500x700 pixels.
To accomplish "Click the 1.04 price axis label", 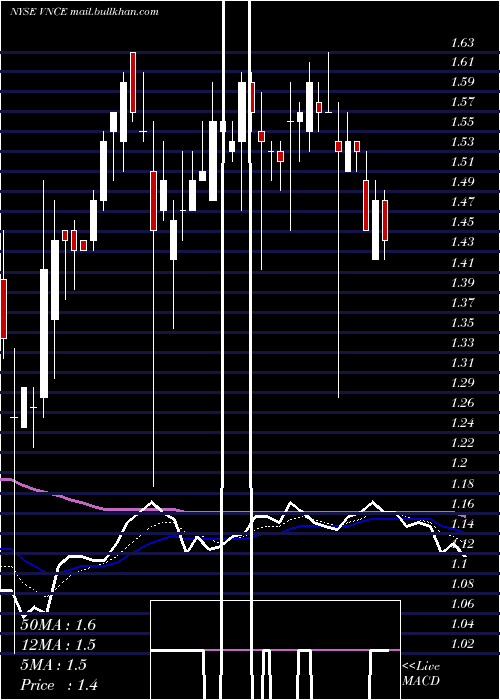I will coord(462,624).
